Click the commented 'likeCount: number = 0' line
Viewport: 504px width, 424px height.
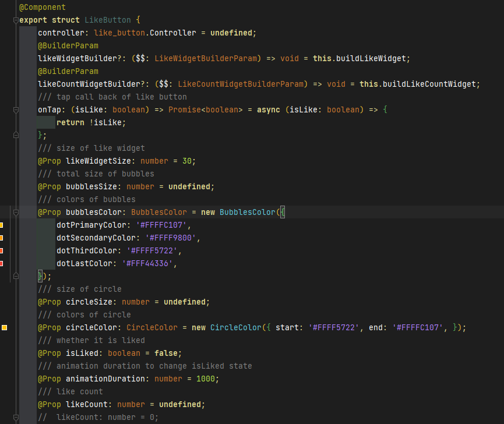[98, 417]
